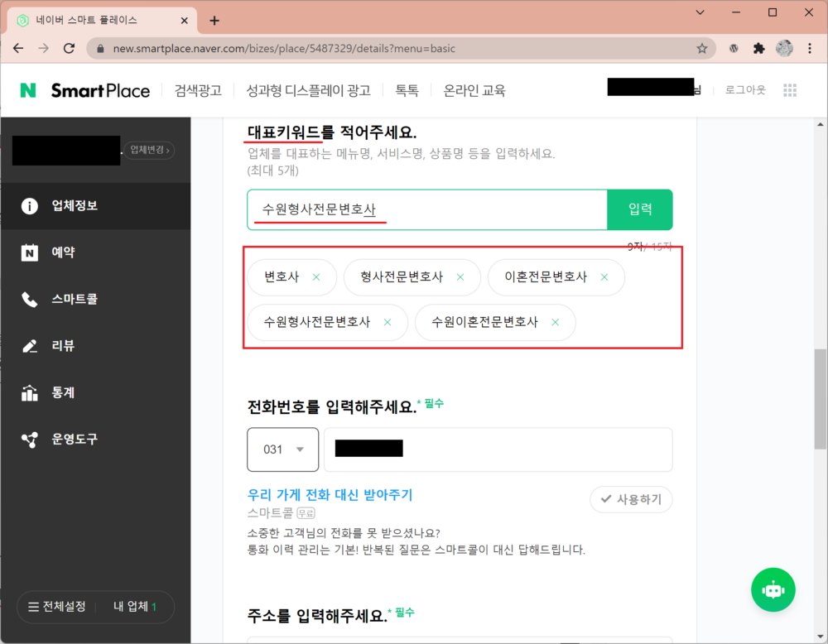Viewport: 828px width, 644px height.
Task: Open the 031 area code dropdown
Action: 282,449
